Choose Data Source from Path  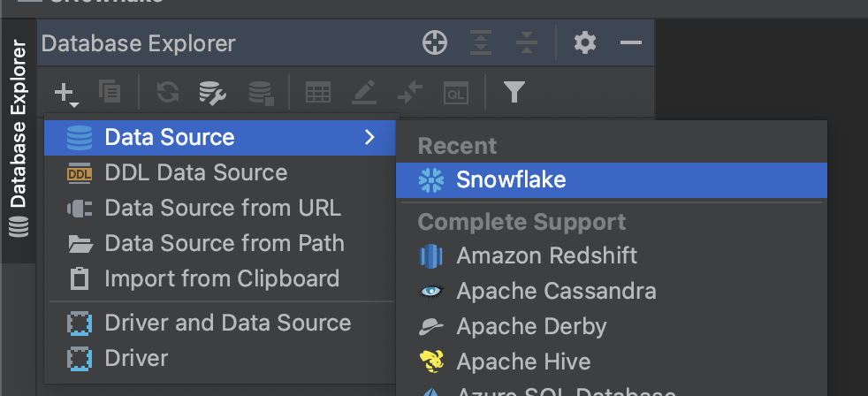[x=220, y=243]
